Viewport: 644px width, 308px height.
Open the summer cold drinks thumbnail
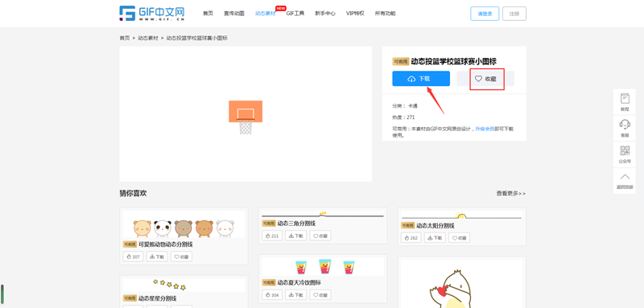[x=323, y=266]
